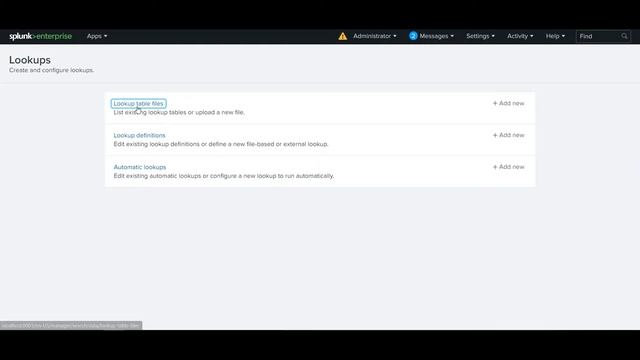This screenshot has height=360, width=640.
Task: Add new lookup table file
Action: tap(509, 103)
